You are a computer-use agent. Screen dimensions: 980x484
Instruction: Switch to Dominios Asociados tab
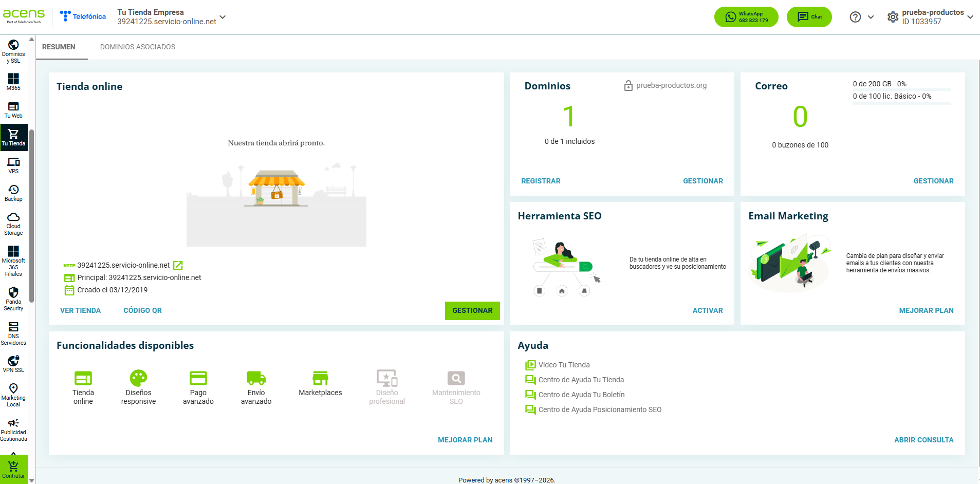pyautogui.click(x=138, y=47)
